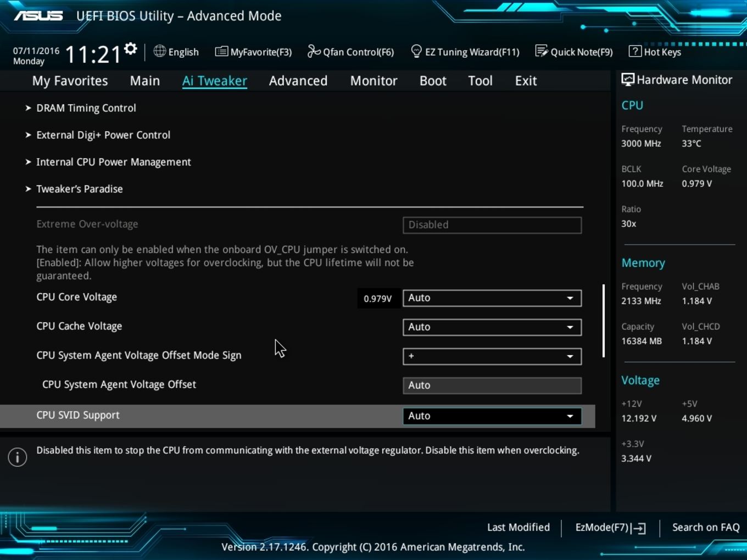Expand the Tweaker's Paradise arrow

(x=28, y=189)
